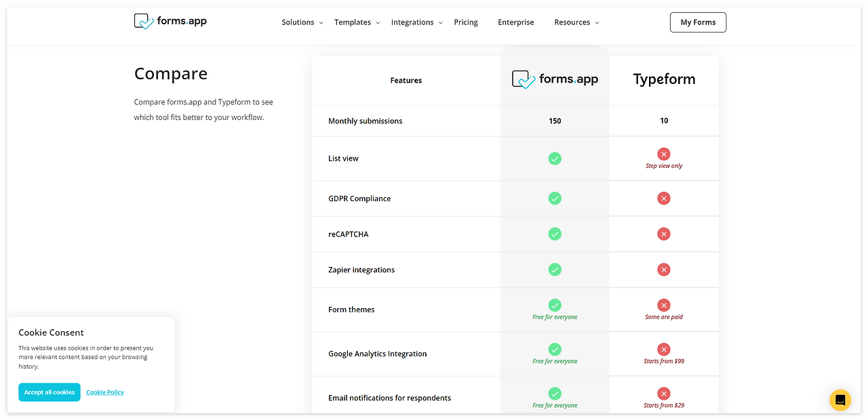The image size is (868, 420).
Task: Click red cross for Google Analytics Integration
Action: 664,350
